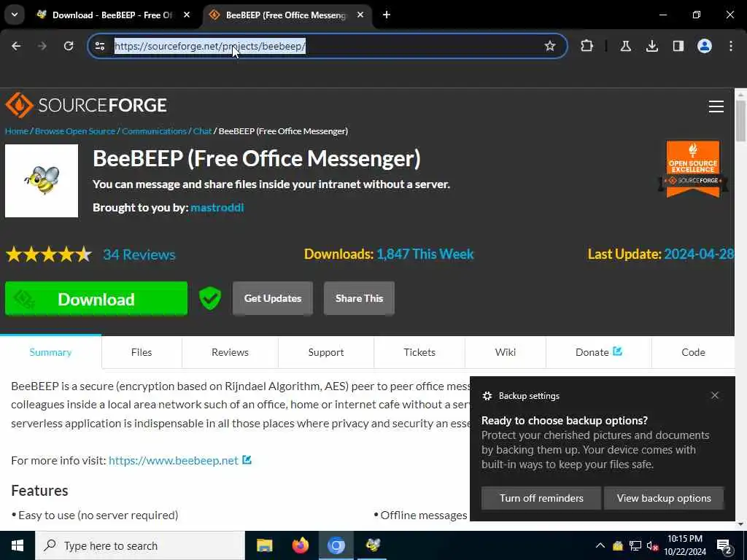The width and height of the screenshot is (747, 560).
Task: Open Firefox from the taskbar
Action: [x=300, y=545]
